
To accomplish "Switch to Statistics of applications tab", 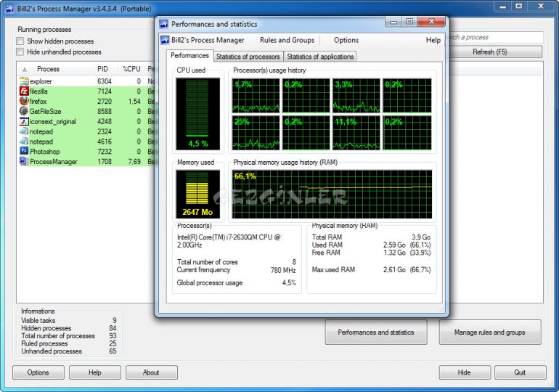I will (x=320, y=57).
